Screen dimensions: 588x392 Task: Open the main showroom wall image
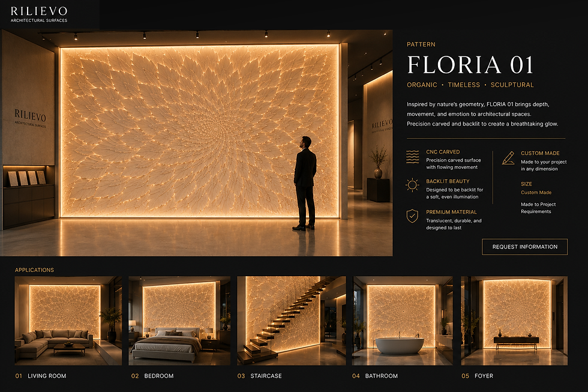tap(196, 143)
